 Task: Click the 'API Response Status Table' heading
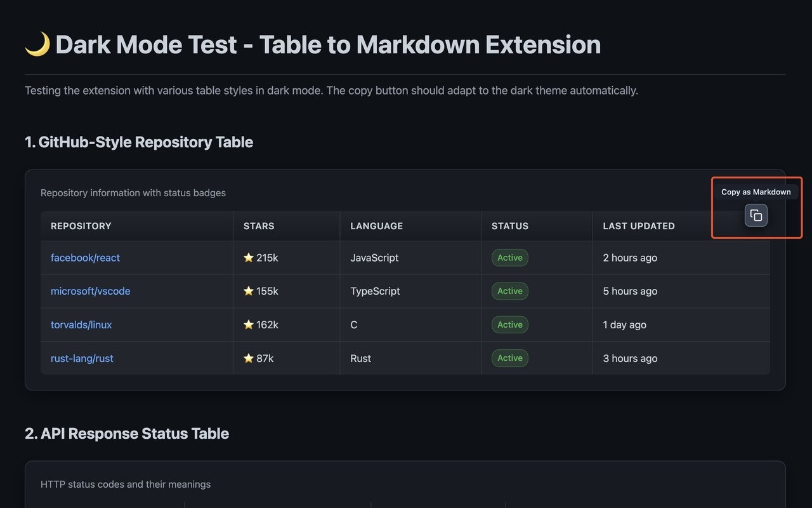(127, 434)
